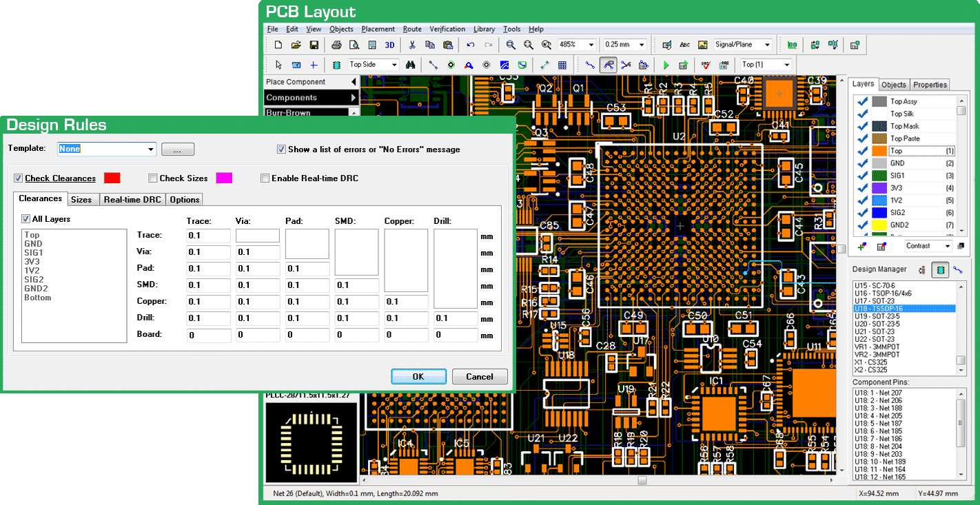Click the 3D view toolbar icon
980x505 pixels.
click(389, 45)
